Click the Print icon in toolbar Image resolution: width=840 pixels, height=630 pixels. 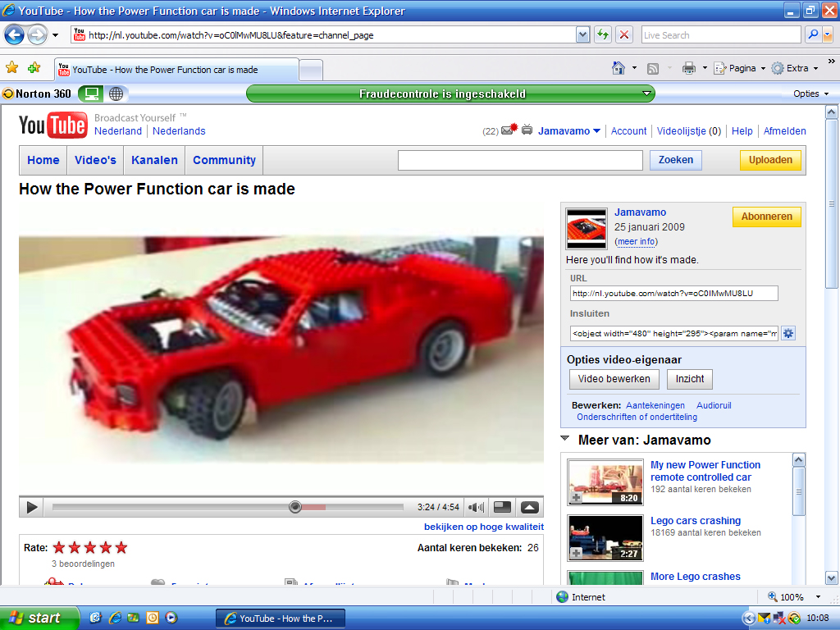[689, 68]
